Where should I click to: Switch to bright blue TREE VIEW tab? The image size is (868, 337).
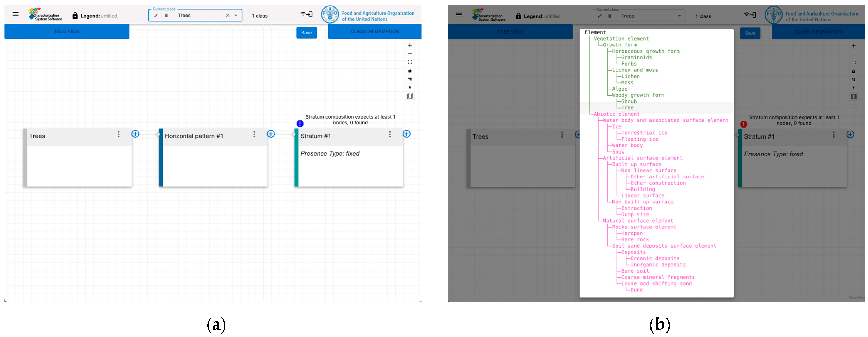pos(67,31)
